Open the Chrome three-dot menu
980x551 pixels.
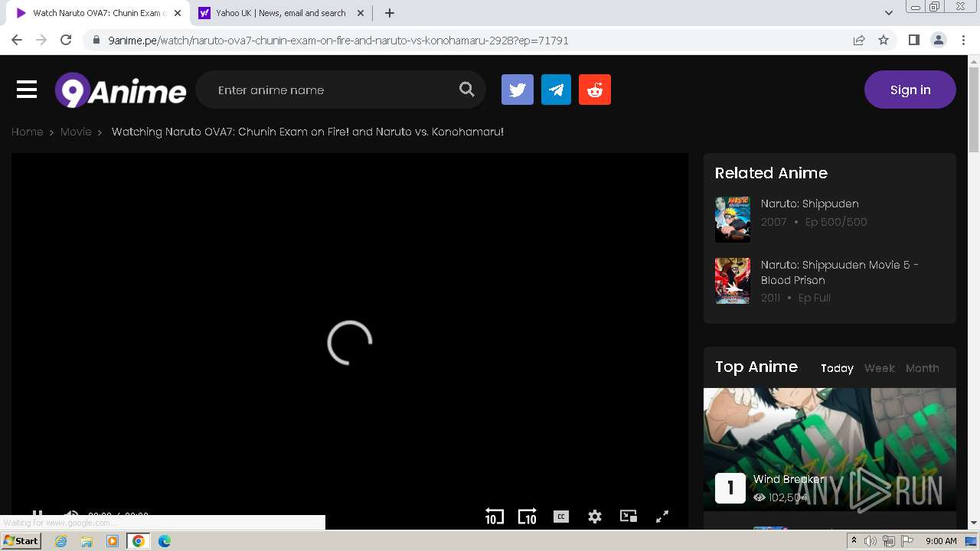[964, 40]
